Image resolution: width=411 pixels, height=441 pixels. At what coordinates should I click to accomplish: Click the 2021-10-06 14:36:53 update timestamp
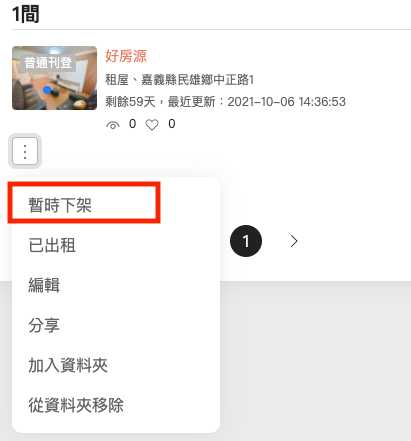point(286,101)
